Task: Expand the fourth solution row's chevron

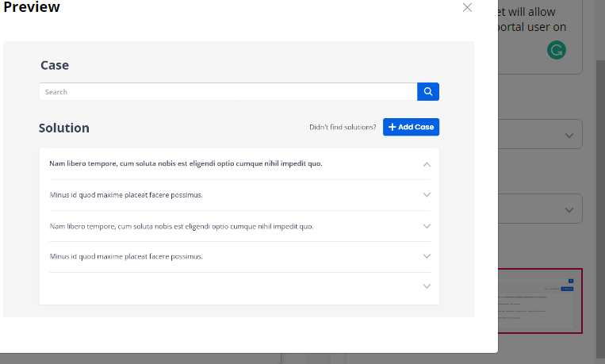Action: click(x=427, y=257)
